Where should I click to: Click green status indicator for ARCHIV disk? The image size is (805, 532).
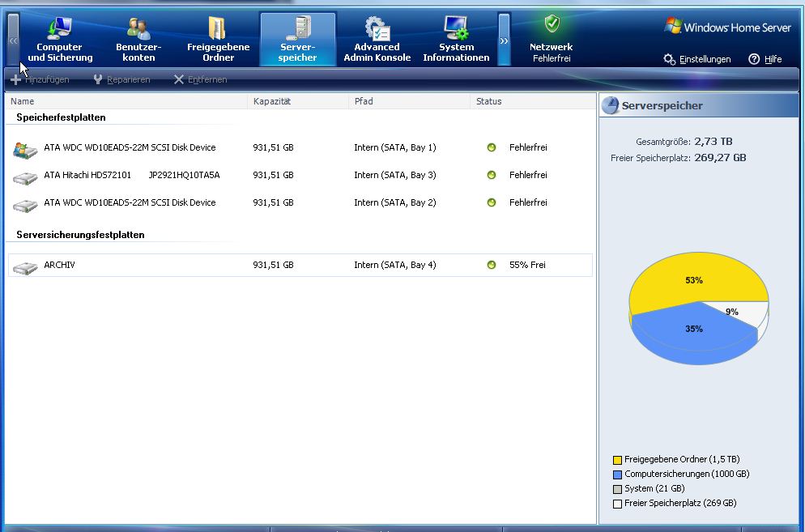(x=492, y=265)
